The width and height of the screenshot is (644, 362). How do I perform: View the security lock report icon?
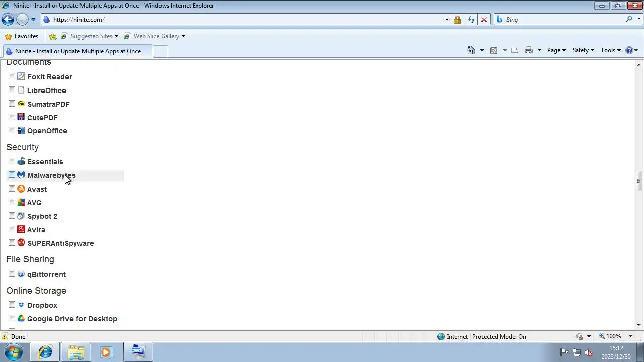[457, 20]
